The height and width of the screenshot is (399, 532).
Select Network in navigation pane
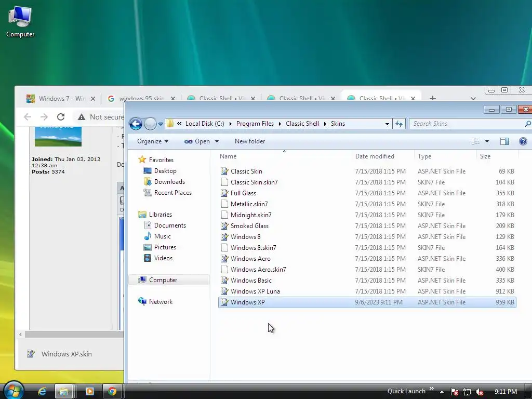[x=155, y=302]
